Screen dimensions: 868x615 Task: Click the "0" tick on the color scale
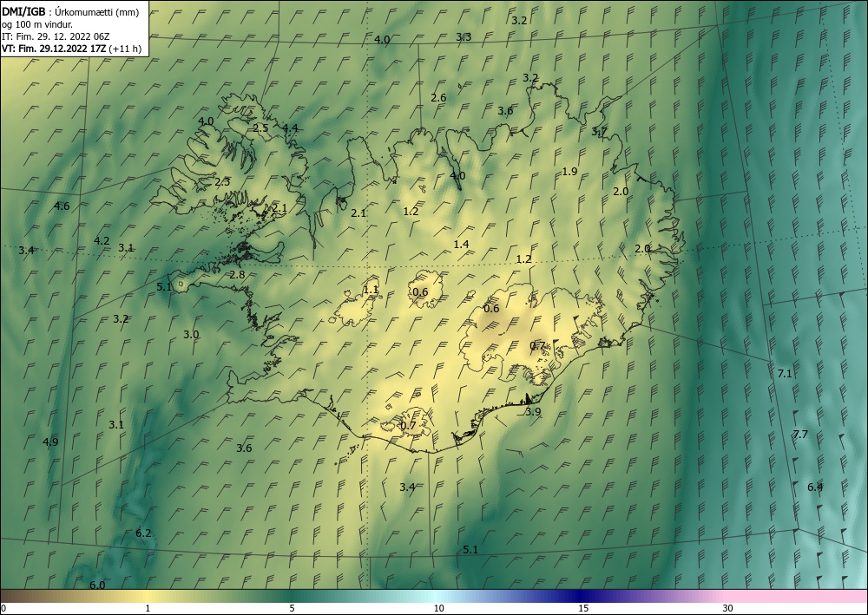coord(3,609)
